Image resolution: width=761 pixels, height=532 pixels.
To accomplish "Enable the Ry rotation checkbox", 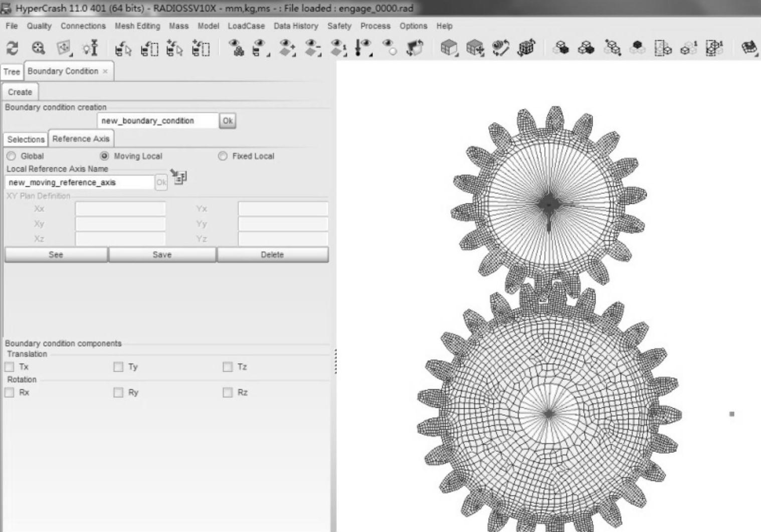I will [118, 393].
